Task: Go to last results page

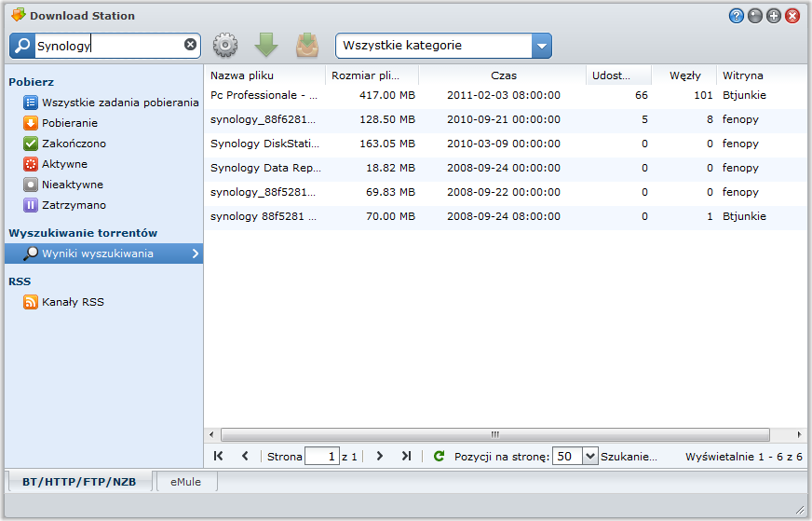Action: pyautogui.click(x=407, y=456)
